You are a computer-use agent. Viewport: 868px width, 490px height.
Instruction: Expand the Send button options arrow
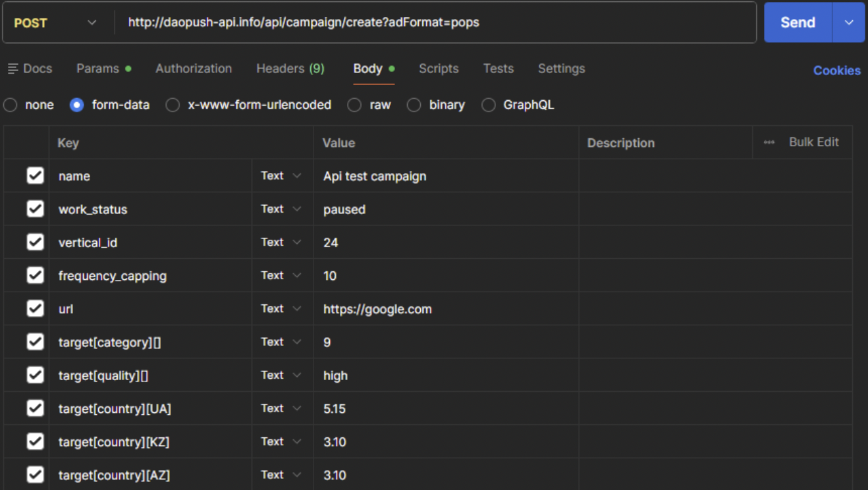tap(849, 23)
